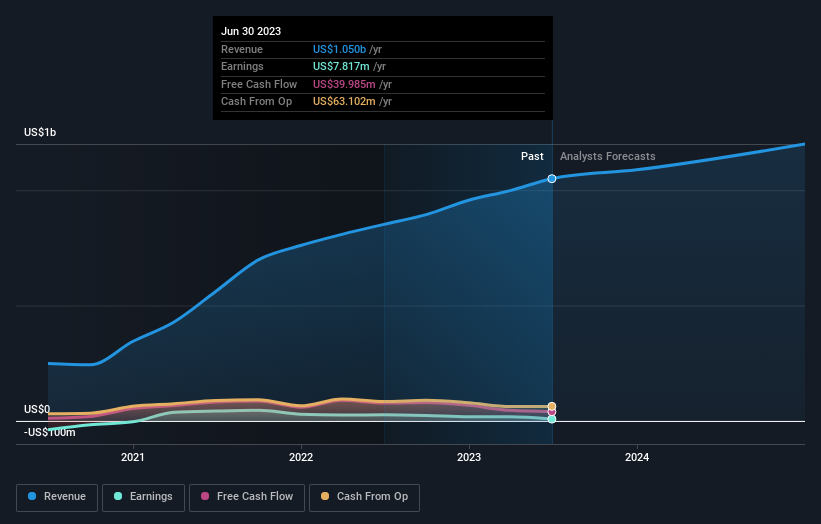Click the Free Cash Flow label in tooltip
Viewport: 821px width, 524px height.
pos(259,84)
